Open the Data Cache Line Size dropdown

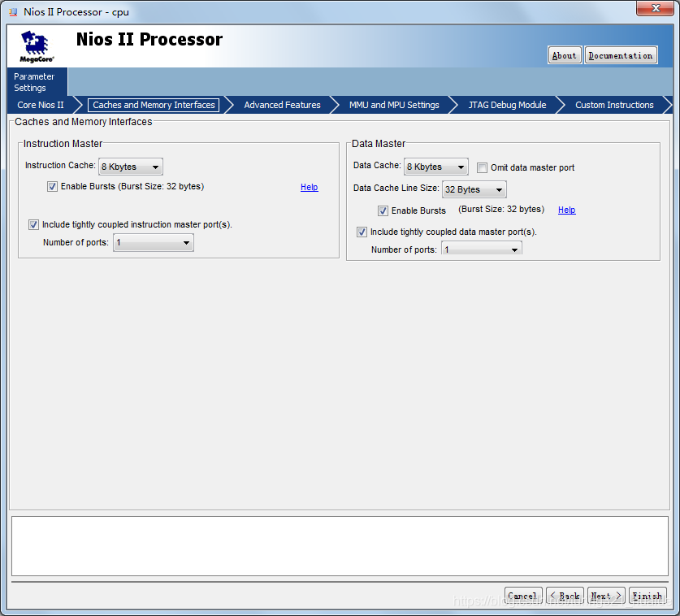(x=474, y=189)
